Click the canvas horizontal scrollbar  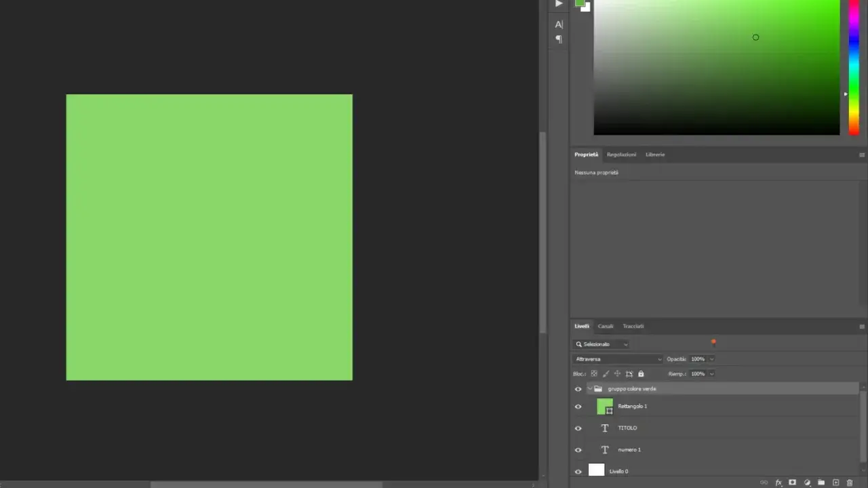pyautogui.click(x=267, y=485)
